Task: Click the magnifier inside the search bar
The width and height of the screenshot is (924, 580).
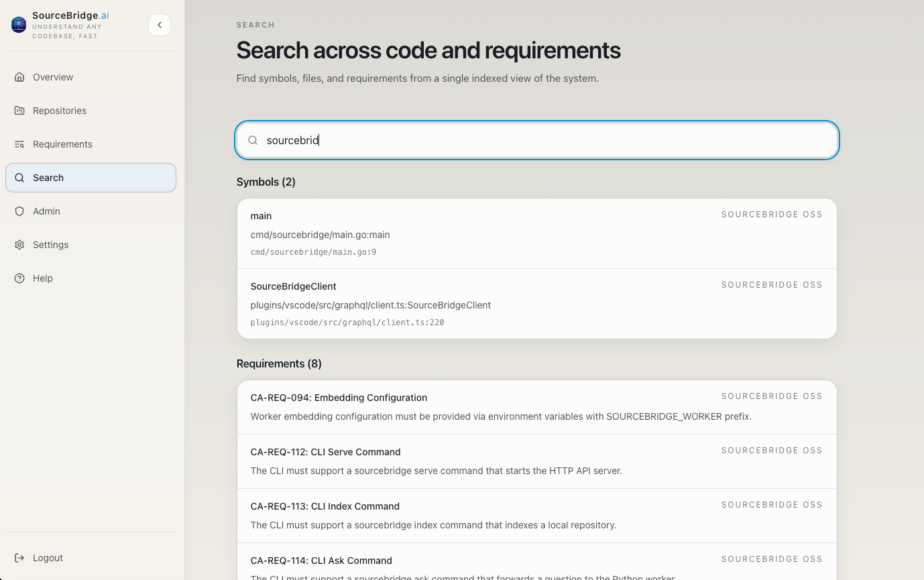Action: pyautogui.click(x=253, y=140)
